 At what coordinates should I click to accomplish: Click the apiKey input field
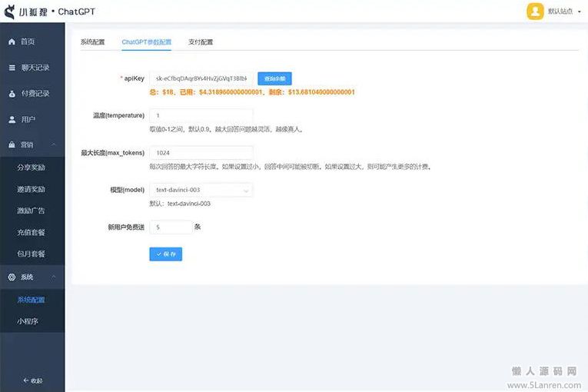tap(201, 78)
